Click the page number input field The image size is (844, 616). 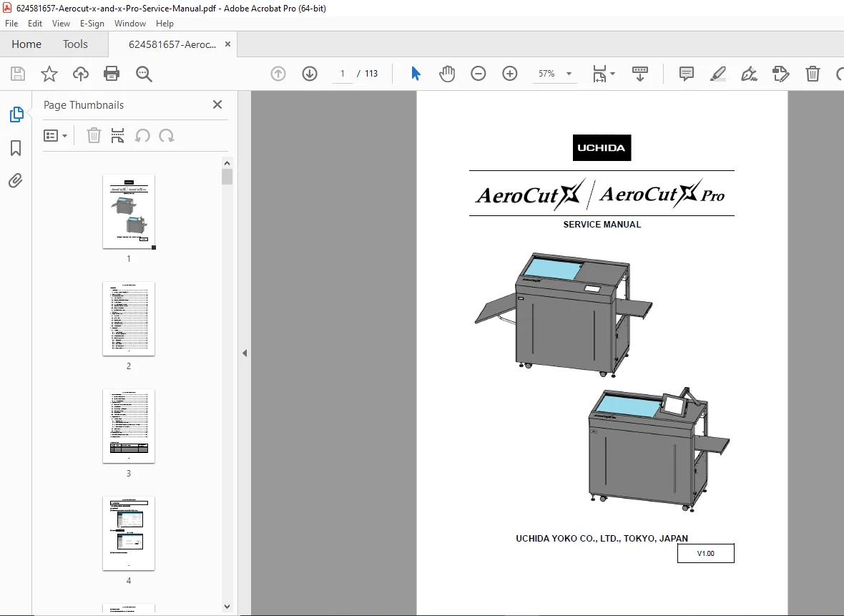pos(343,74)
